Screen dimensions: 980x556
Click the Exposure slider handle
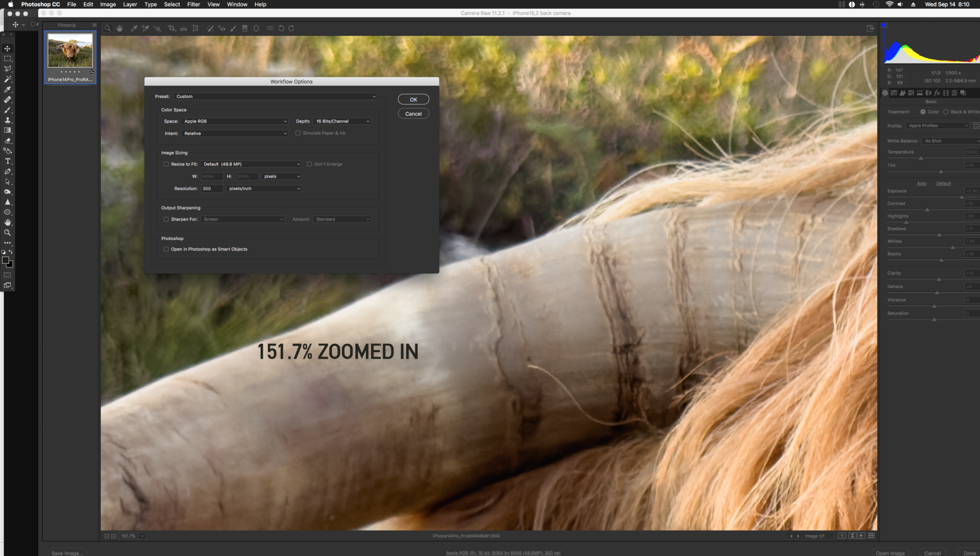961,197
